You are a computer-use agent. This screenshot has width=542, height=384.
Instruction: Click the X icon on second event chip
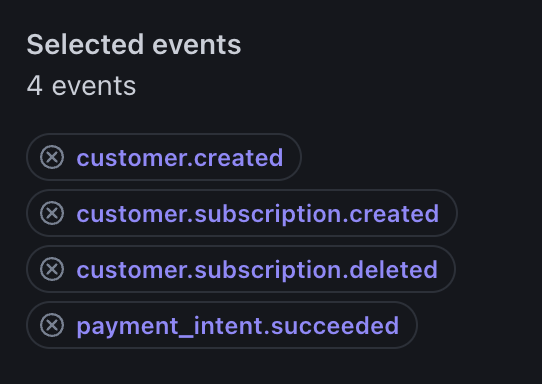coord(52,213)
